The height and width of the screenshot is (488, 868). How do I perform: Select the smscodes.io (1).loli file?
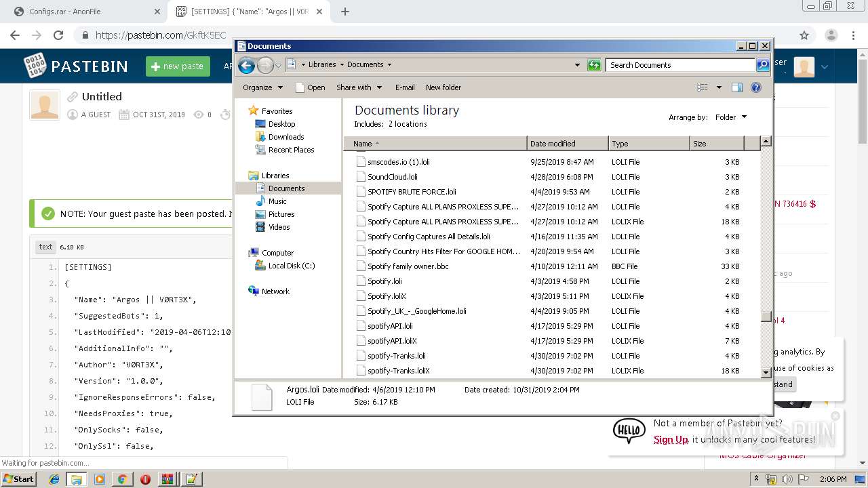(399, 162)
